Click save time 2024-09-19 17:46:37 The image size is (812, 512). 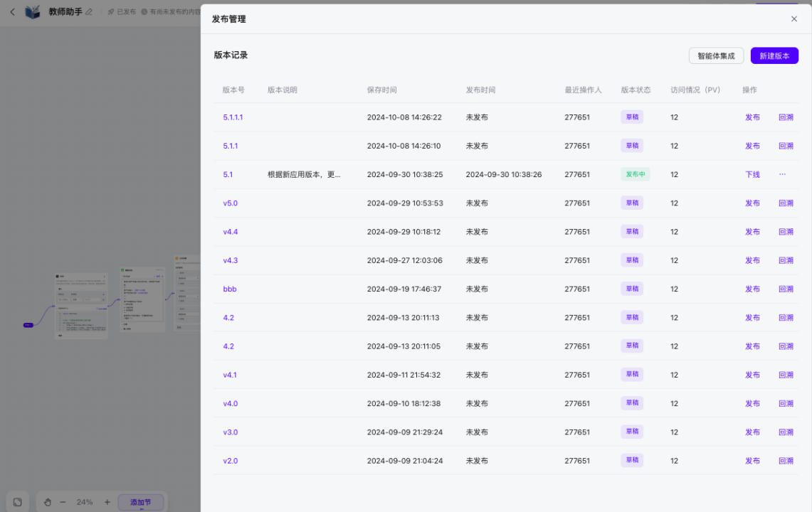(404, 289)
